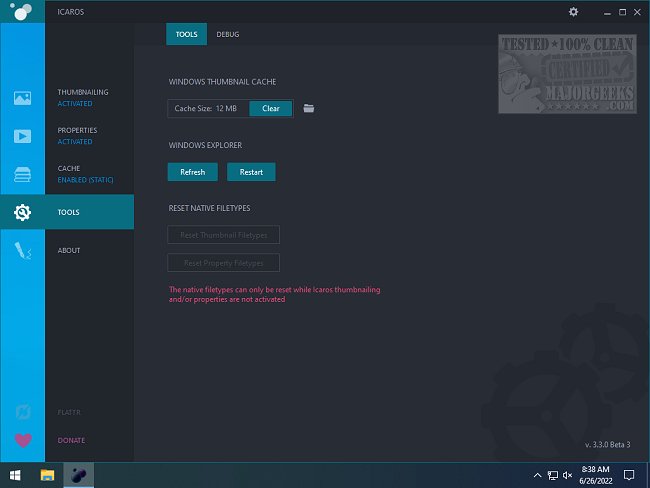Open thumbnail cache folder icon
The image size is (650, 488).
308,109
